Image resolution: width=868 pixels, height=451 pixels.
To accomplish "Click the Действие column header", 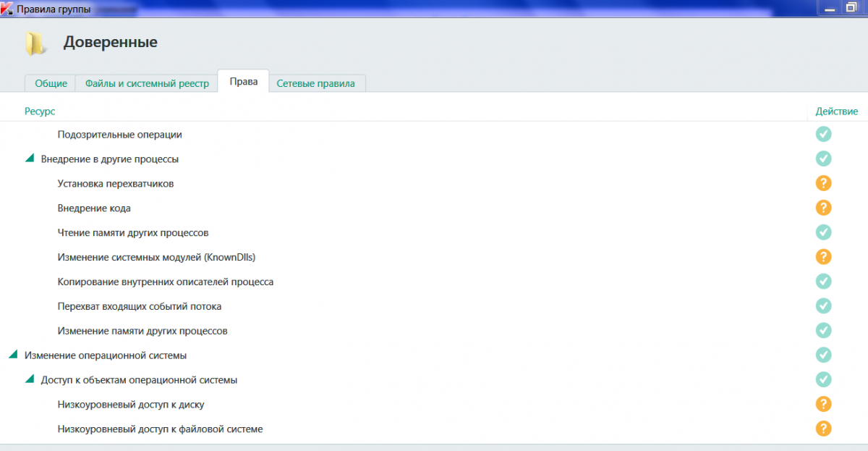I will pos(837,111).
